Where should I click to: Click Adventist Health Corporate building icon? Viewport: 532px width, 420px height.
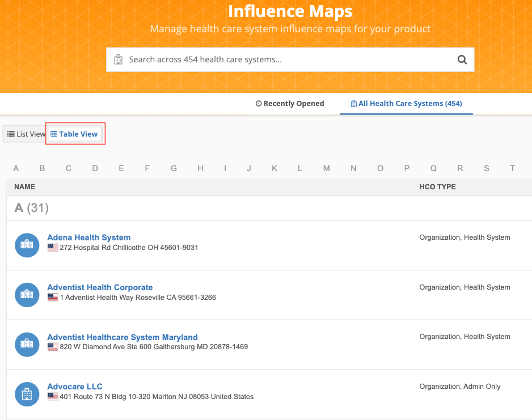(27, 295)
